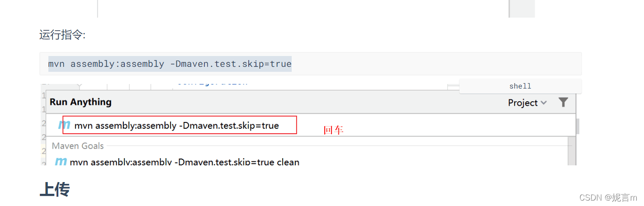Click the Maven Goals section header

coord(78,146)
